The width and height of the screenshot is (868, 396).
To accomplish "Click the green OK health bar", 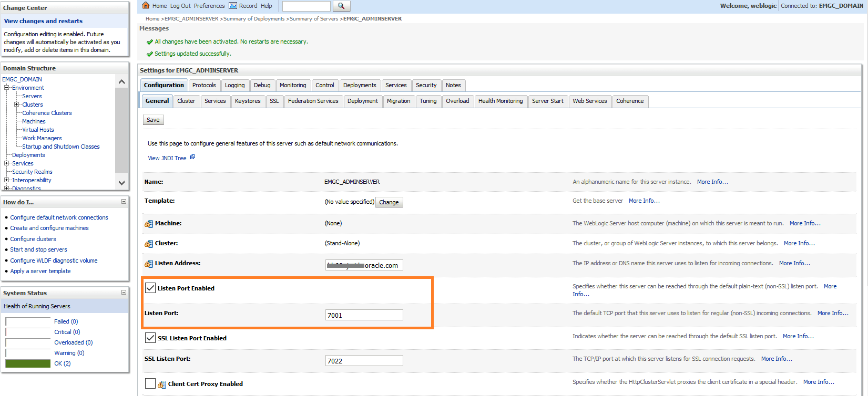I will 28,363.
